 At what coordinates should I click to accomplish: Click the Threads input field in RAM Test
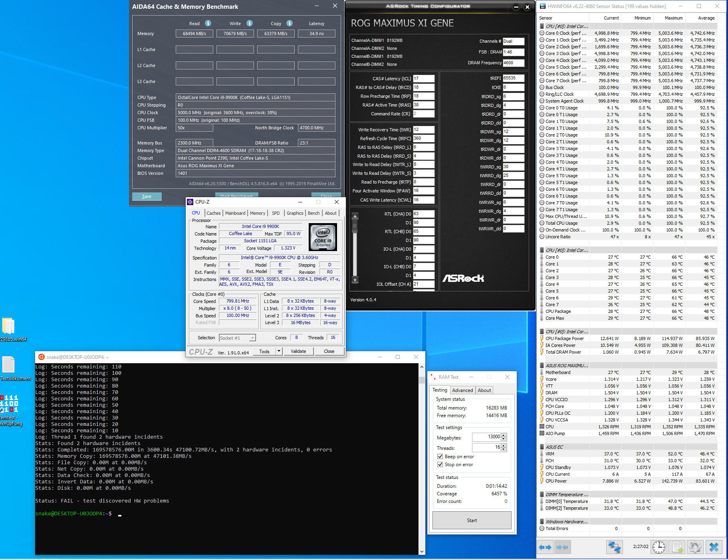pos(486,447)
